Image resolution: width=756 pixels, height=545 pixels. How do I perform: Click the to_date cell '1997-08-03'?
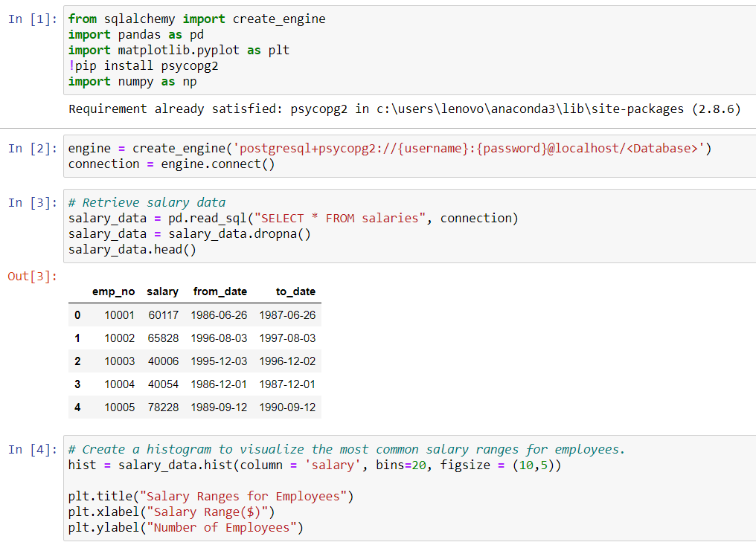[x=287, y=338]
